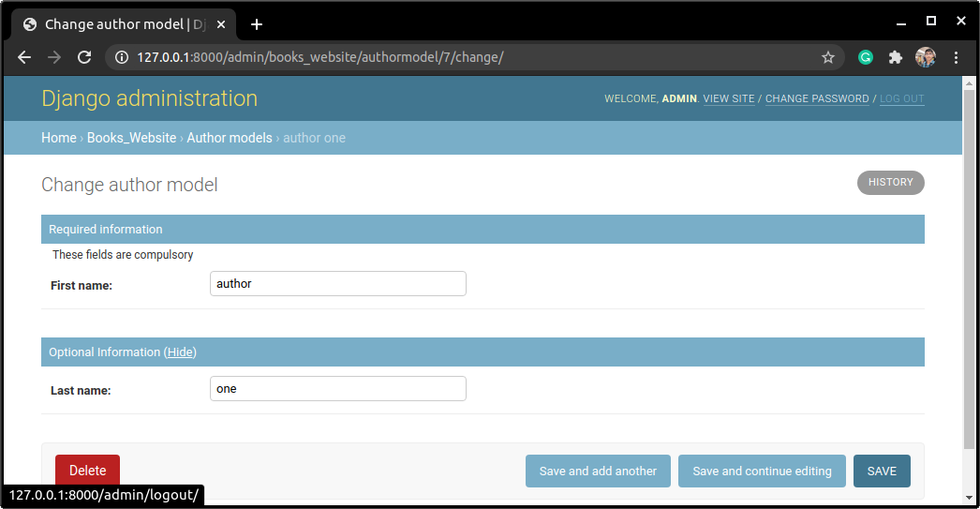Viewport: 980px width, 509px height.
Task: Focus the First name input field
Action: point(338,283)
